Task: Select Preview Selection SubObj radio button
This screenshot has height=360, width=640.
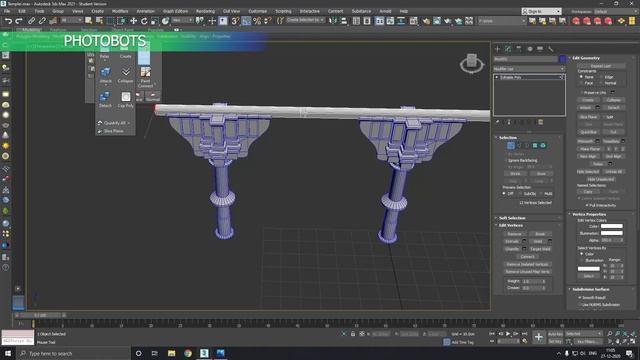Action: [520, 193]
